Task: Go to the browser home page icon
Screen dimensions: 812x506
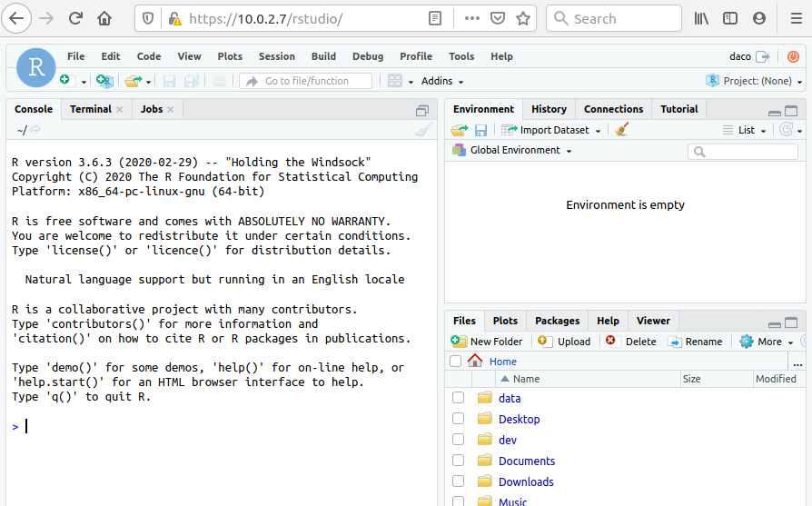Action: pyautogui.click(x=104, y=19)
